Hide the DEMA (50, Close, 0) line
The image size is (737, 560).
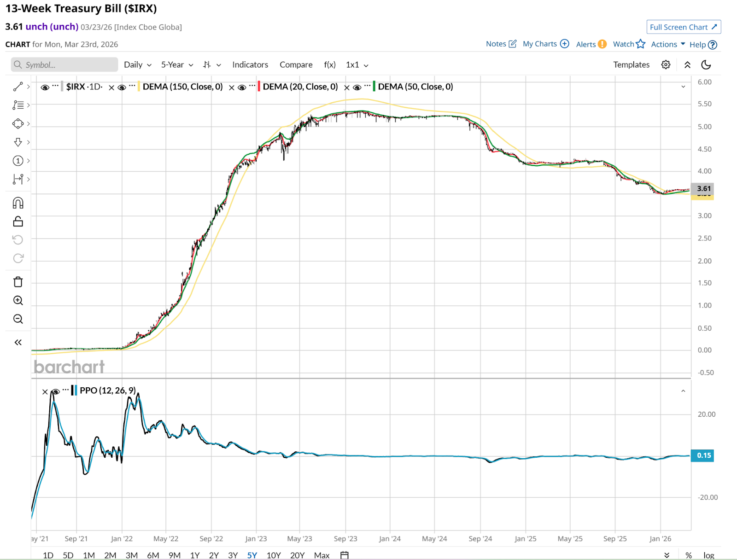coord(357,87)
